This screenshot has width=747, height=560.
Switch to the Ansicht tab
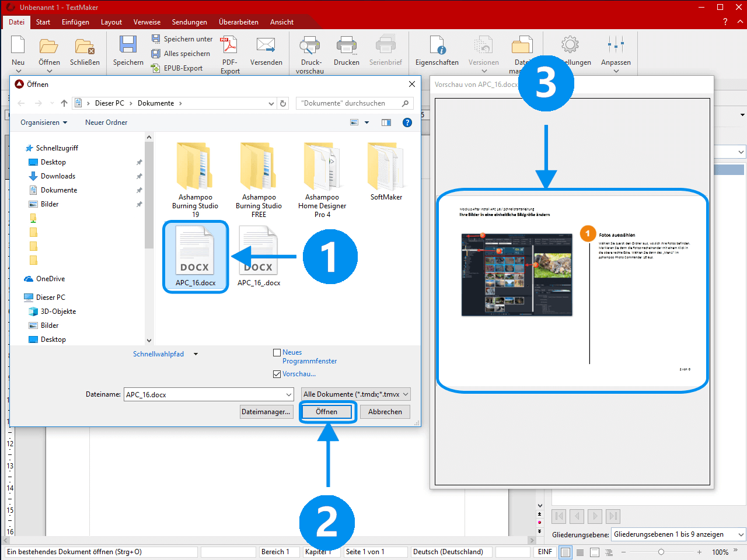click(281, 22)
